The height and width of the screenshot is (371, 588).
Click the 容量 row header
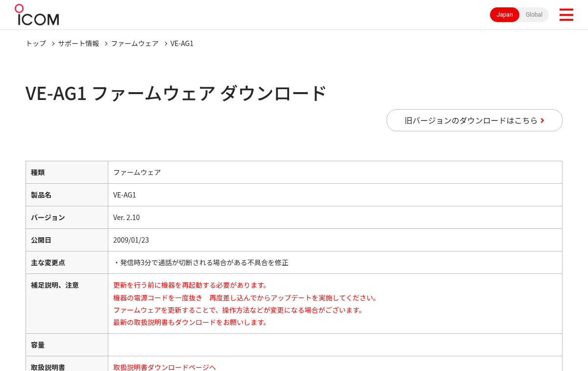click(67, 345)
